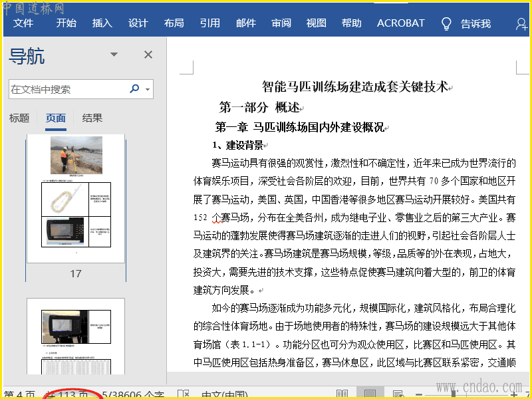Select the 页面 navigation tab
Screen dimensions: 532x399
coord(56,118)
